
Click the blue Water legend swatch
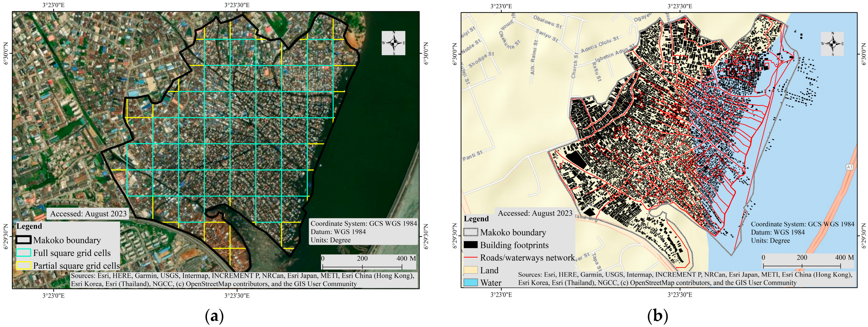click(470, 283)
